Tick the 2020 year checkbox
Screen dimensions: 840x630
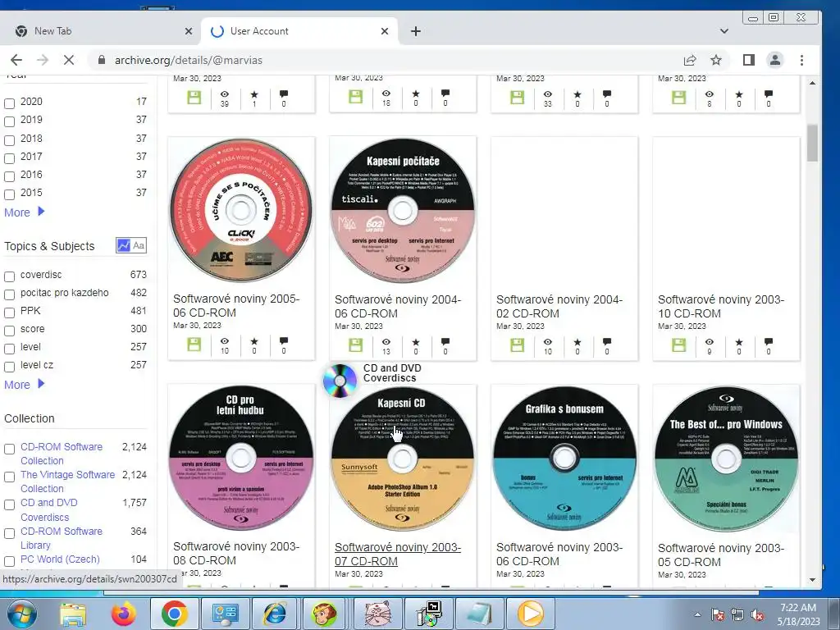10,103
